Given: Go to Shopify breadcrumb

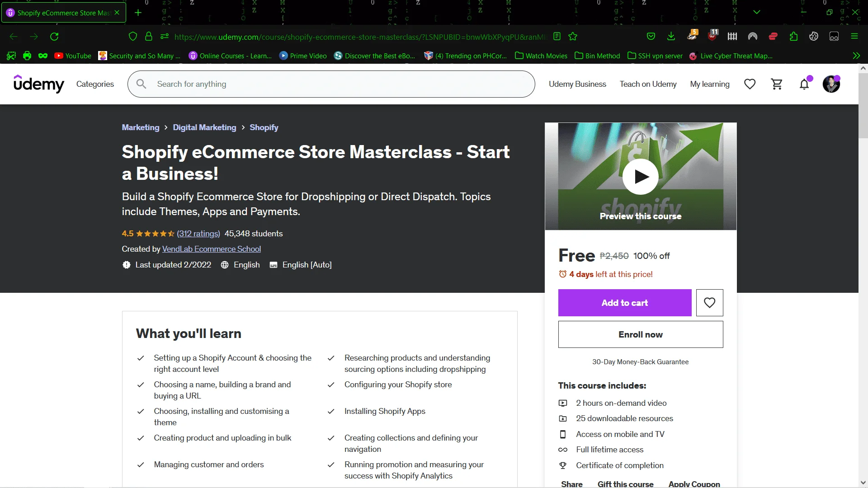Looking at the screenshot, I should [264, 127].
